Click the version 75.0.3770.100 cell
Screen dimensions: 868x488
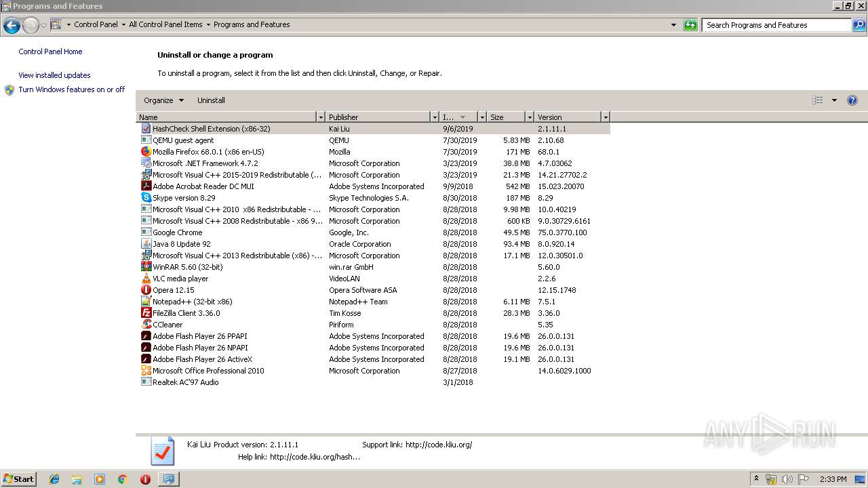click(562, 232)
